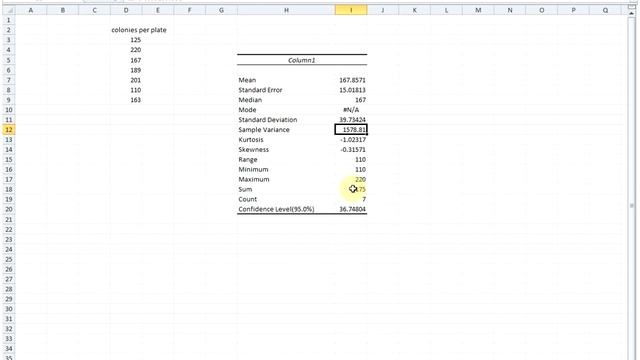The width and height of the screenshot is (640, 360).
Task: Select the kurtosis value -1.02317
Action: point(351,140)
